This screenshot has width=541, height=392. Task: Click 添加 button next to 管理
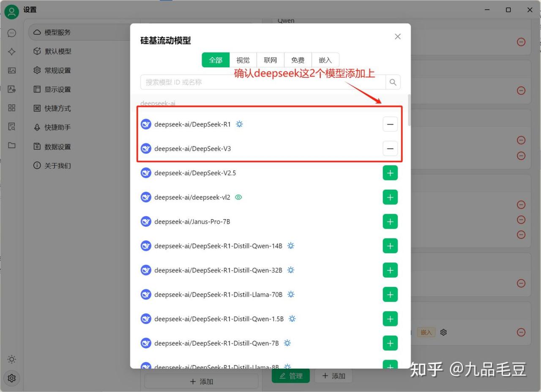click(x=333, y=376)
